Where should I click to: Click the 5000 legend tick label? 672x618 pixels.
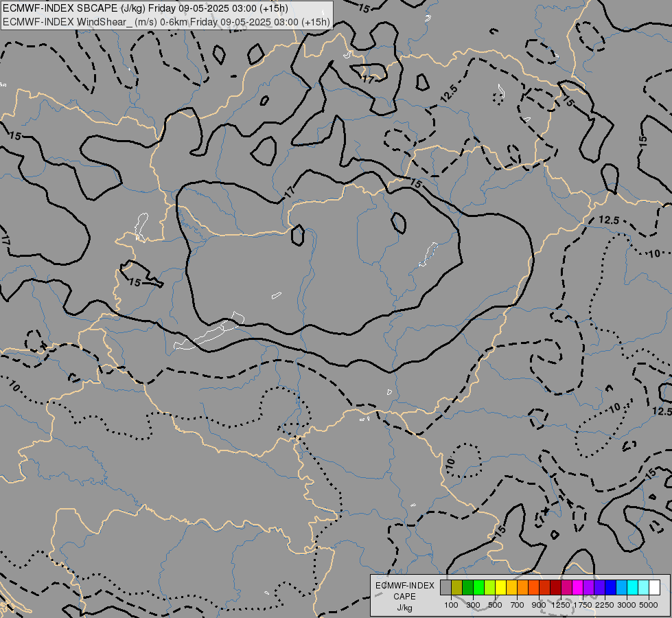[649, 605]
